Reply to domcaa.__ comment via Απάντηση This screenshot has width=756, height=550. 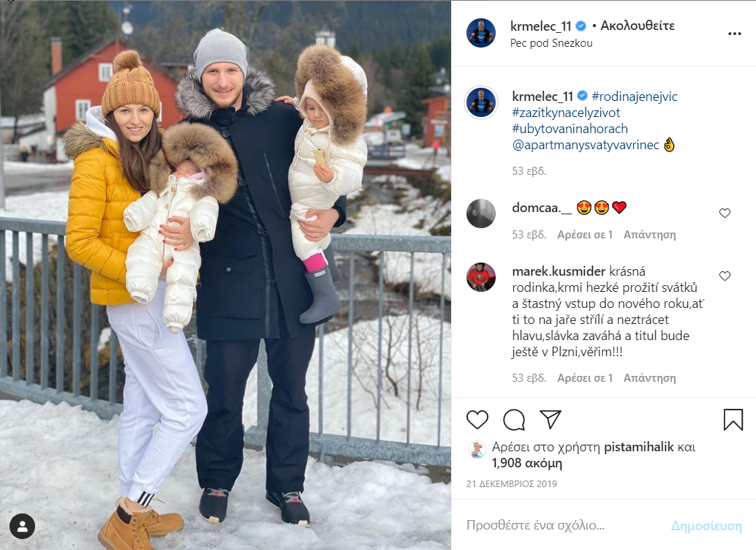click(x=649, y=235)
